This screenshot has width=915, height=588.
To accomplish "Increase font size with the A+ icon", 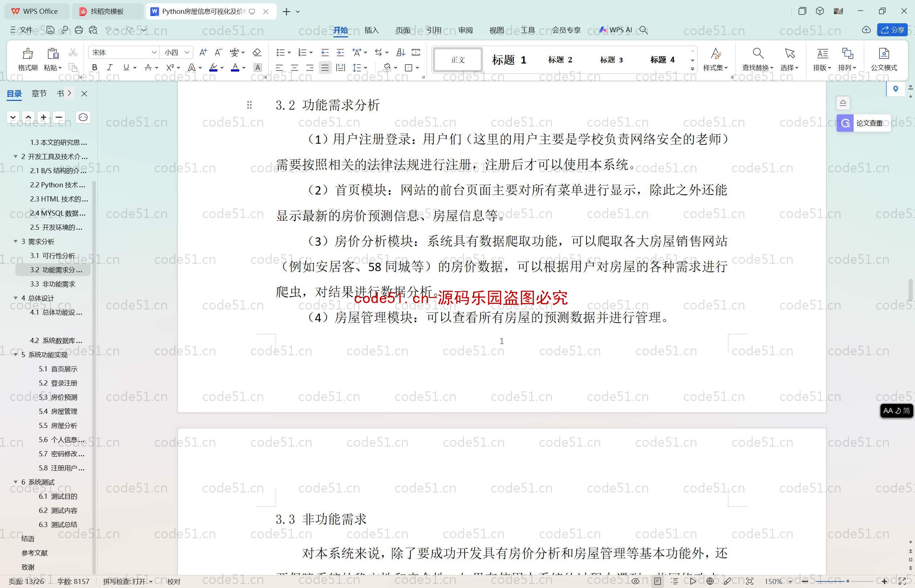I will tap(203, 52).
